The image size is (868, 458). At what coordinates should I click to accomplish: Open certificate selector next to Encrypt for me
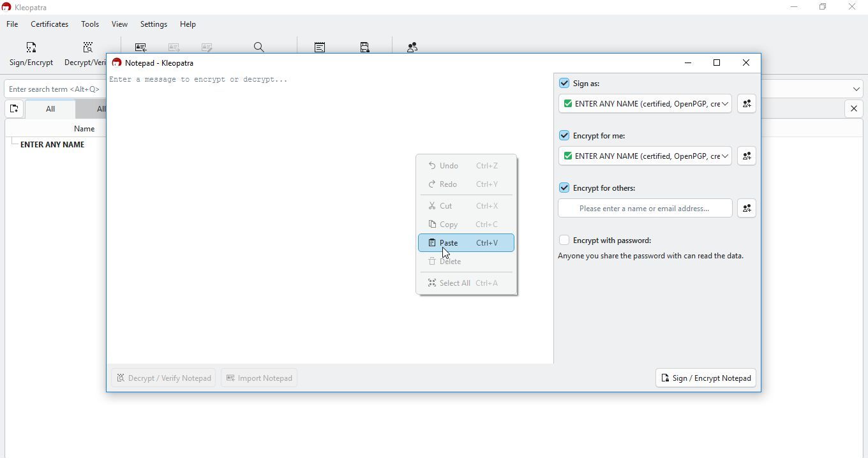(747, 156)
